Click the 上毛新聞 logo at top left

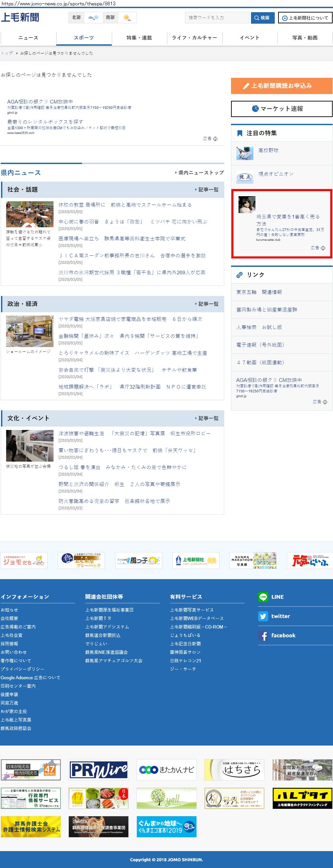point(20,18)
